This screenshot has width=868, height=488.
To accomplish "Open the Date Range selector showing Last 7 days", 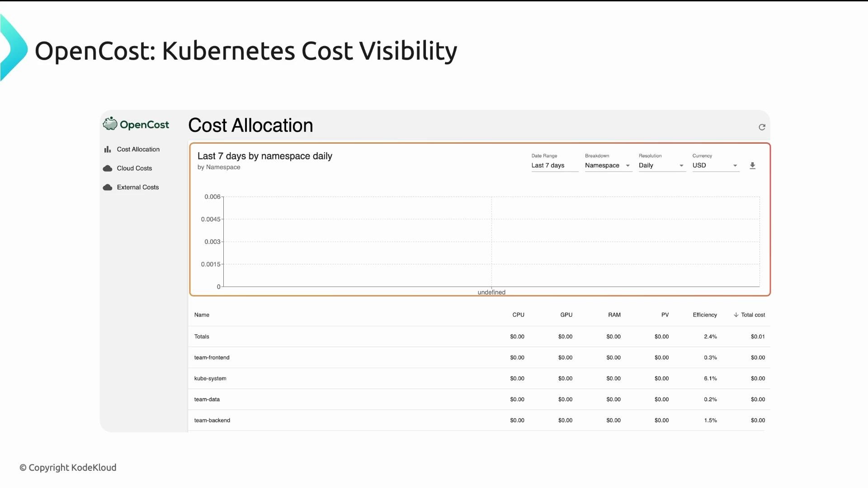I will pyautogui.click(x=555, y=165).
